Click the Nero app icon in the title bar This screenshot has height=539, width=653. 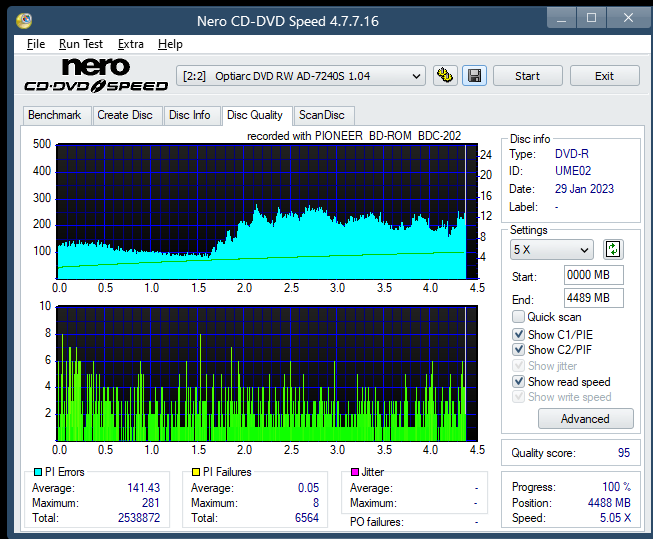[24, 20]
